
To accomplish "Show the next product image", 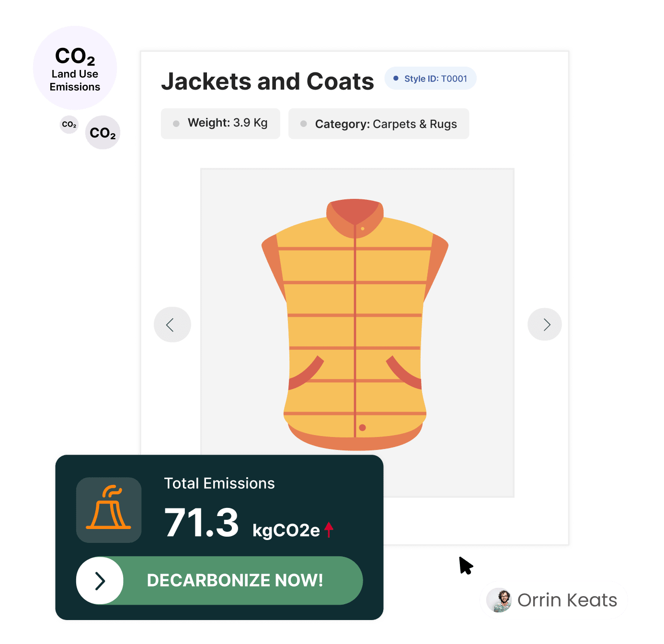I will (x=545, y=324).
